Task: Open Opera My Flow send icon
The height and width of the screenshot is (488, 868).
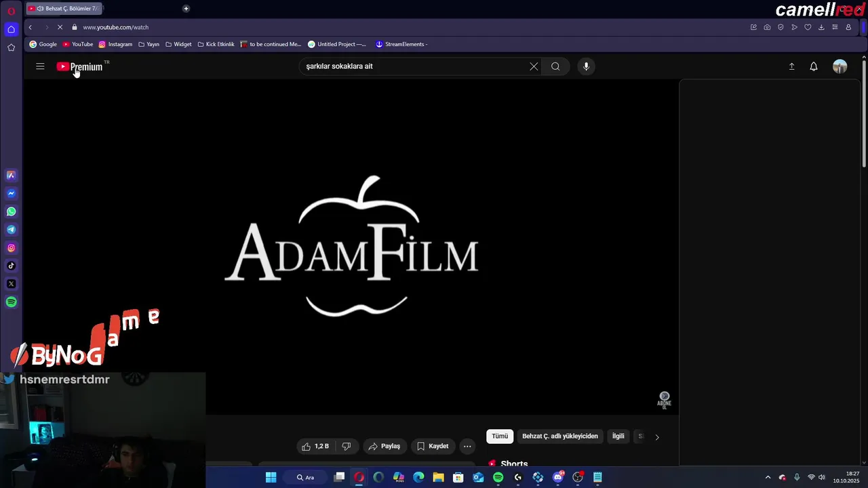Action: pos(794,27)
